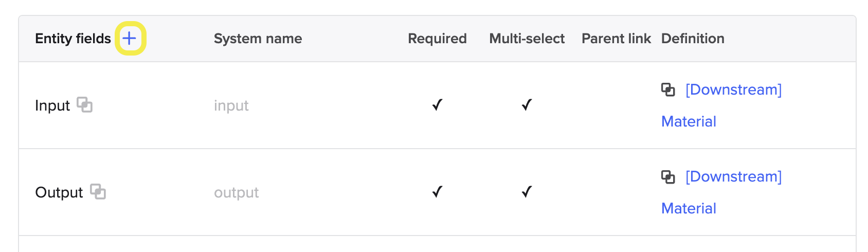Screen dimensions: 868x252
Task: Toggle Required checkmark for Output field
Action: click(437, 192)
